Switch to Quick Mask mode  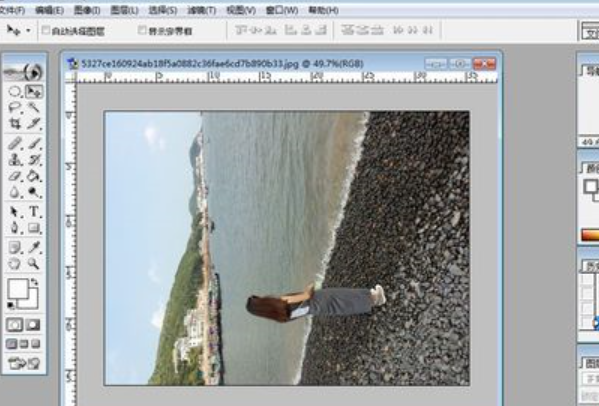point(33,325)
